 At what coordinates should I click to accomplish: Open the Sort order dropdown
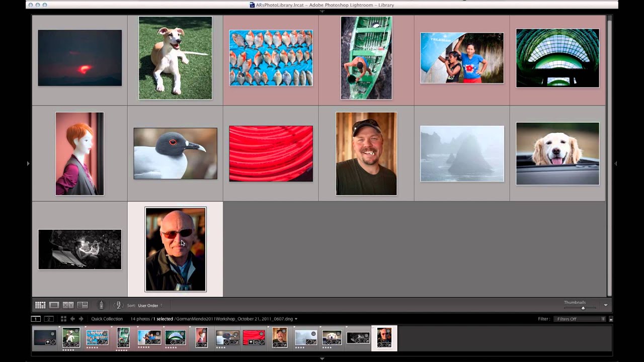[150, 305]
